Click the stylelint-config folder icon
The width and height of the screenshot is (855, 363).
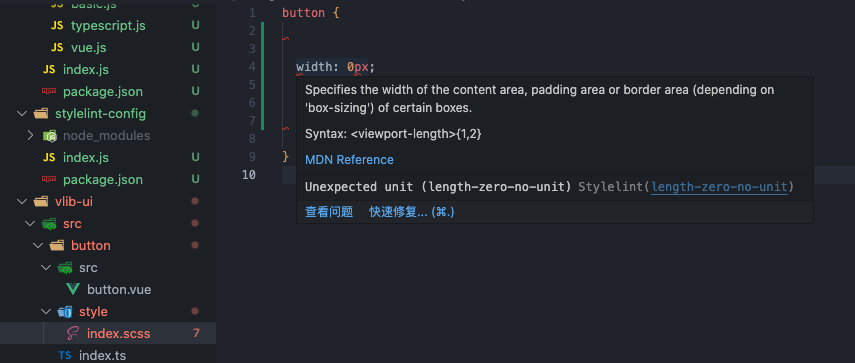(x=41, y=113)
